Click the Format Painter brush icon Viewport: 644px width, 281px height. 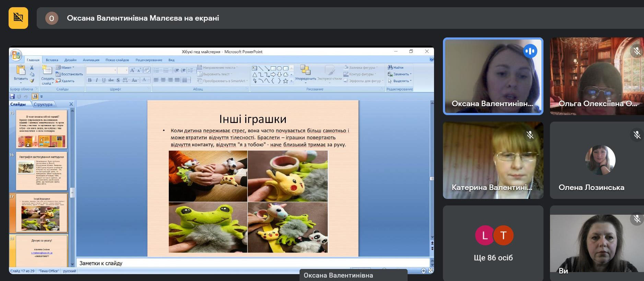coord(32,81)
